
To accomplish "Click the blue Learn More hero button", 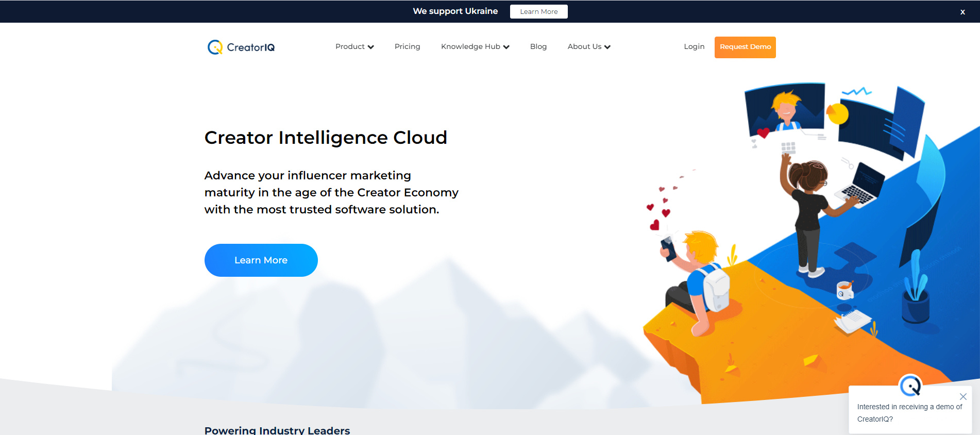I will point(261,260).
